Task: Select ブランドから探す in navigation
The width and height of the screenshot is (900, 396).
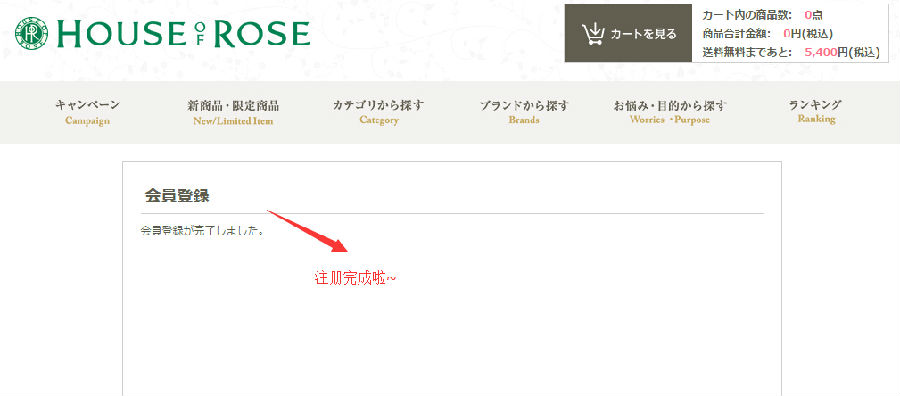Action: click(x=523, y=105)
